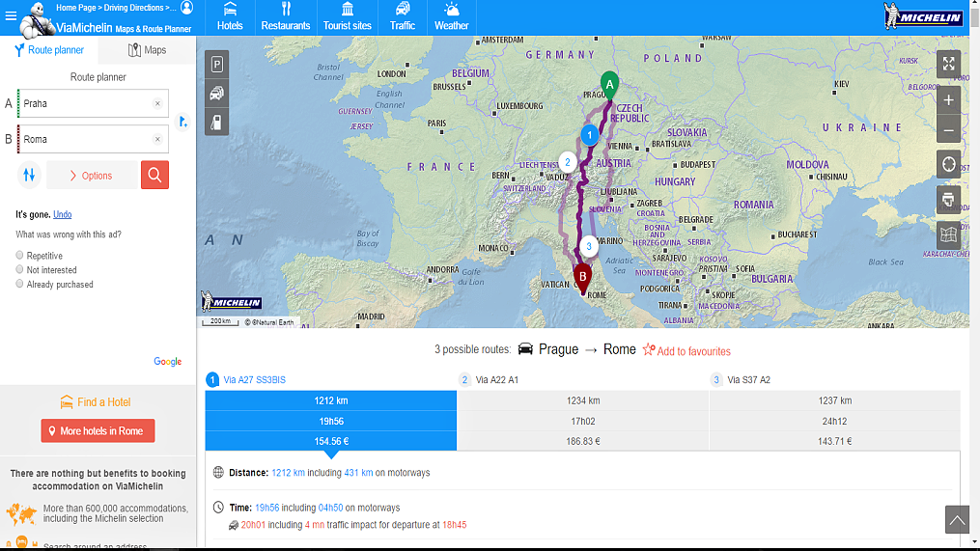Select the Not interested radio option

19,269
